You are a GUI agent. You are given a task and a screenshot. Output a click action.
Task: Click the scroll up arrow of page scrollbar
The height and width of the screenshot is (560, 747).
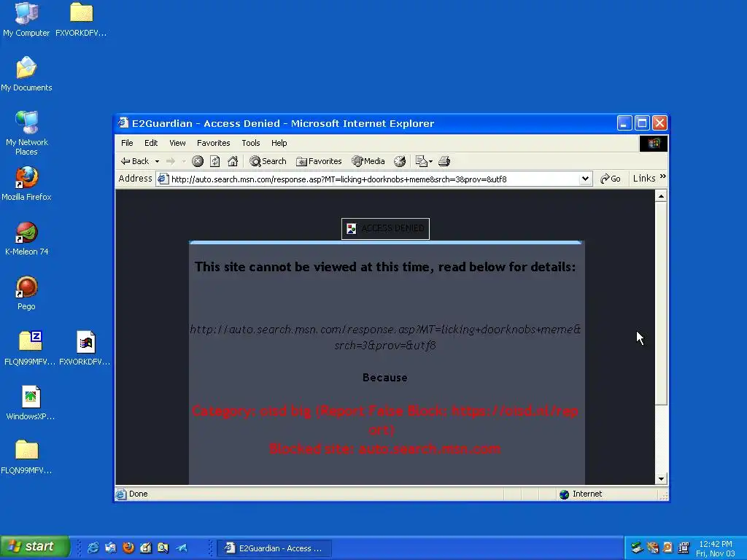coord(661,196)
